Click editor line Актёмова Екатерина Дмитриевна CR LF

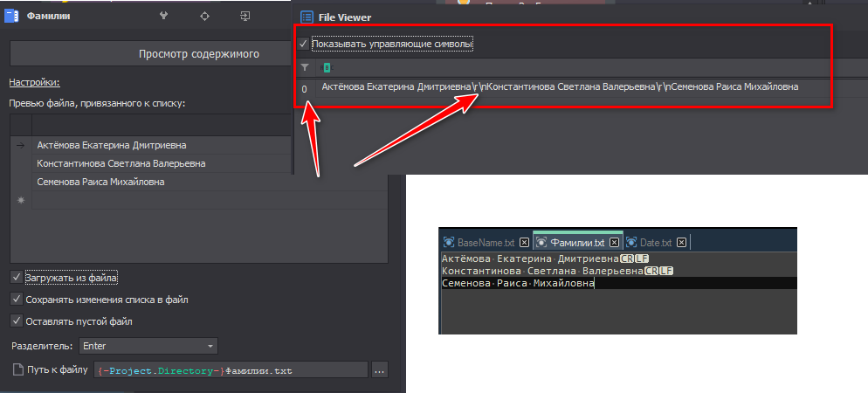[545, 259]
